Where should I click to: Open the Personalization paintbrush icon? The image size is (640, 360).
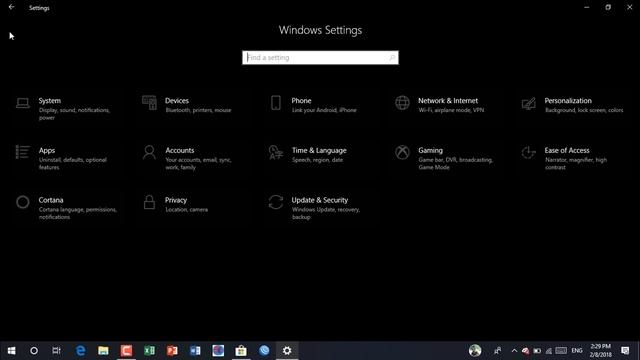point(529,103)
